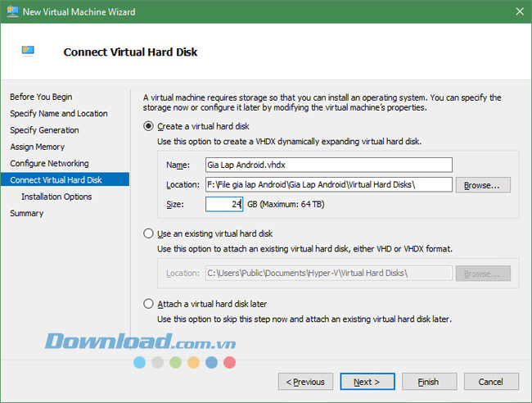Click the existing disk Location field
Image resolution: width=532 pixels, height=403 pixels.
(329, 273)
